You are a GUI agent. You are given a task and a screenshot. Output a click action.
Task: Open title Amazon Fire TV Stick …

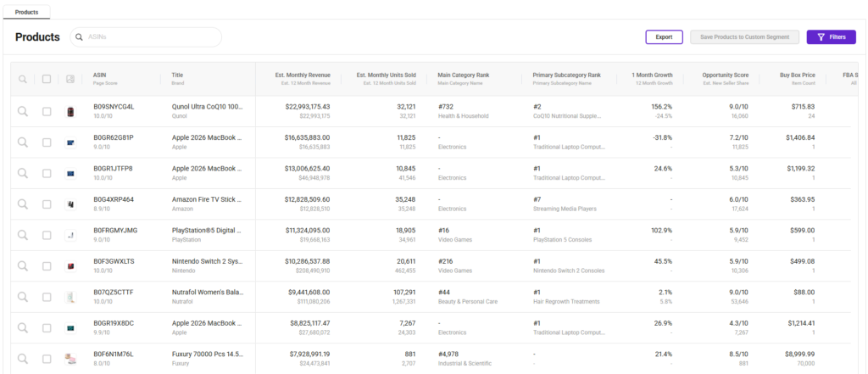(207, 199)
